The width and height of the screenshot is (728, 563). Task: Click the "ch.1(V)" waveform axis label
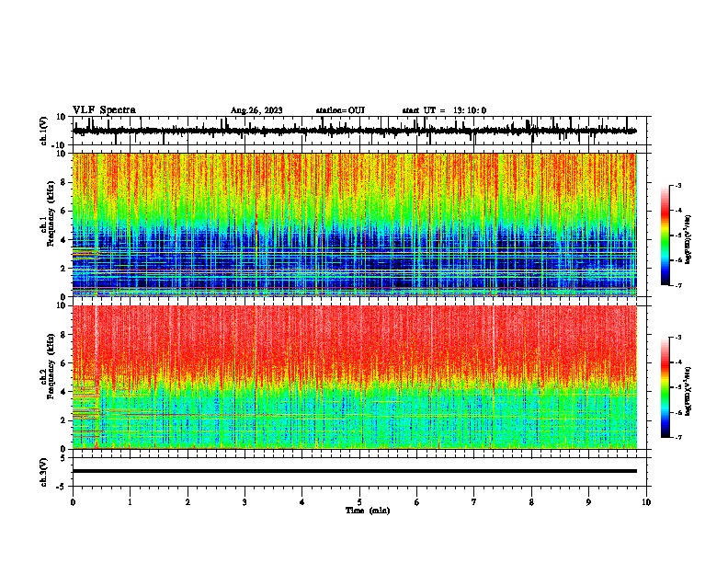coord(44,131)
